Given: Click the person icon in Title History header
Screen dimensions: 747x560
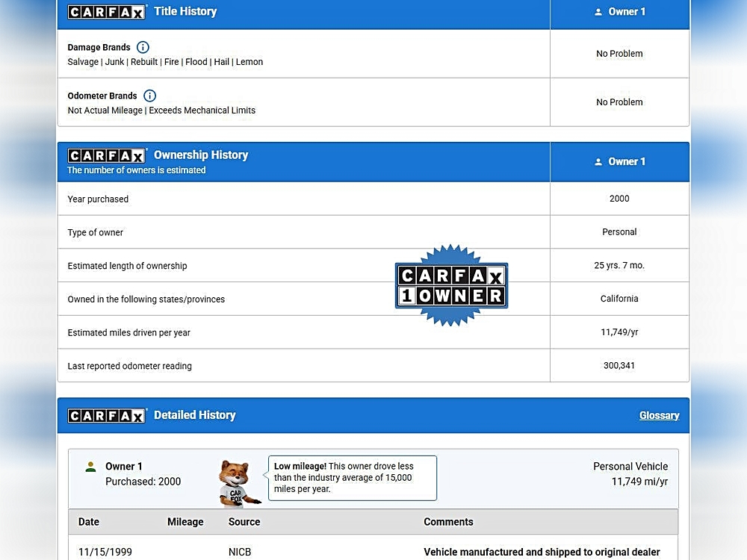Looking at the screenshot, I should pyautogui.click(x=598, y=12).
